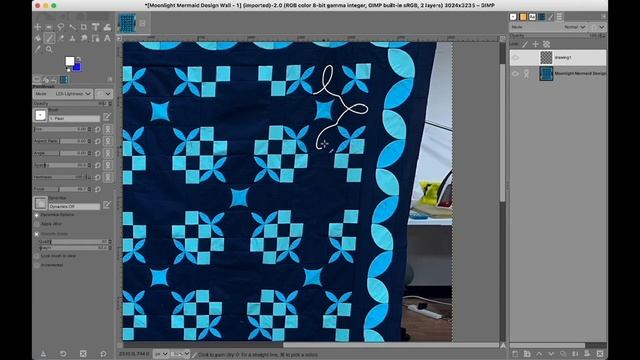Select the Bucket Fill tool
The width and height of the screenshot is (640, 360).
(x=38, y=38)
